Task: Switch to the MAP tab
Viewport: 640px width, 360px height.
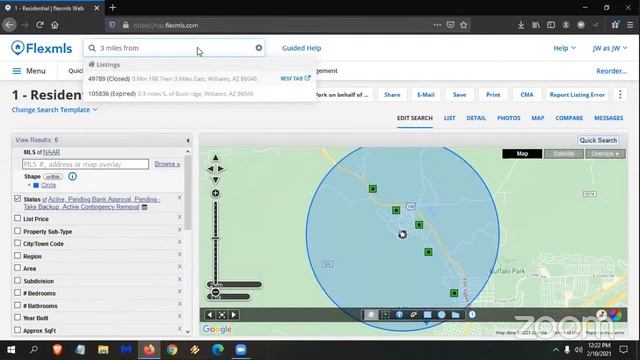Action: tap(538, 118)
